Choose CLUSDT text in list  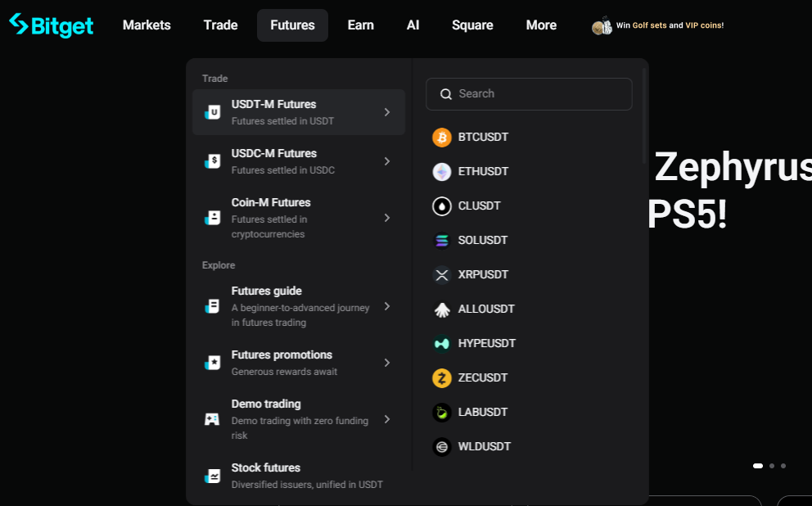[x=479, y=206]
